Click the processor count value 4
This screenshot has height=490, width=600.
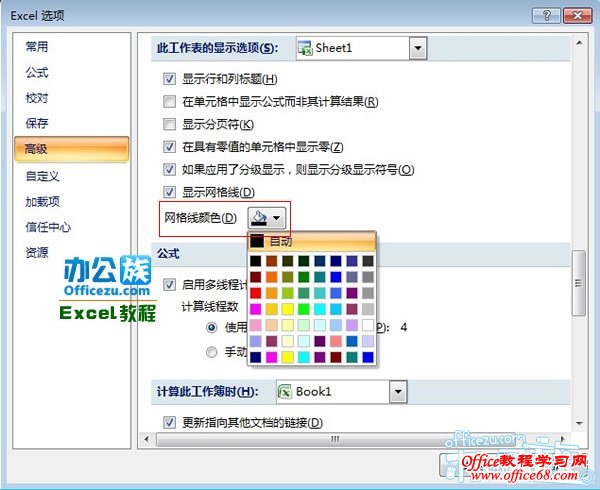(x=403, y=328)
